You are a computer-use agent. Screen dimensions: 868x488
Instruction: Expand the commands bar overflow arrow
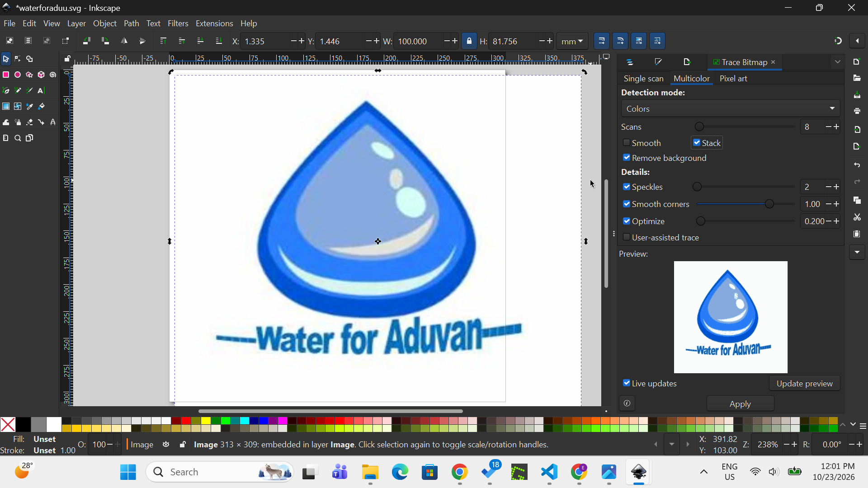(857, 252)
